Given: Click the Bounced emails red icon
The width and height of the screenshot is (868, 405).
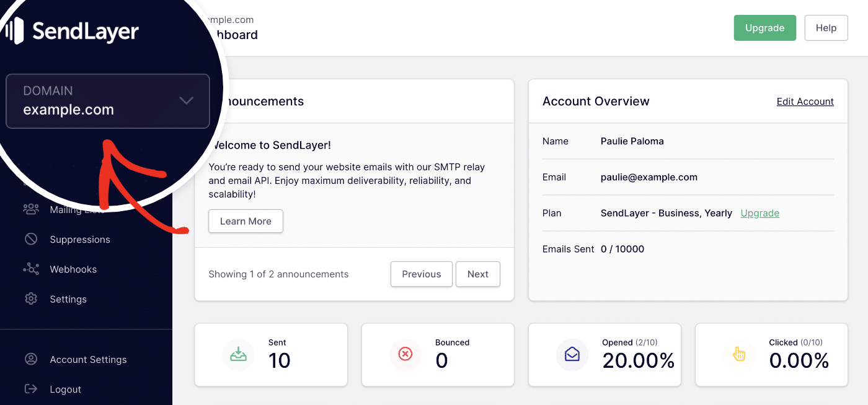Looking at the screenshot, I should click(405, 354).
